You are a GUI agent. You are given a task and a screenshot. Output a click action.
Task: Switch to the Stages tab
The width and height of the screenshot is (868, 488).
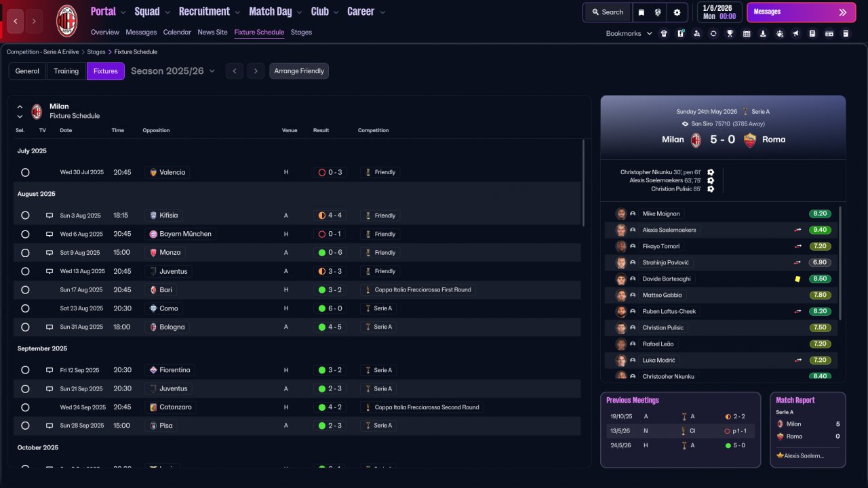[x=301, y=32]
